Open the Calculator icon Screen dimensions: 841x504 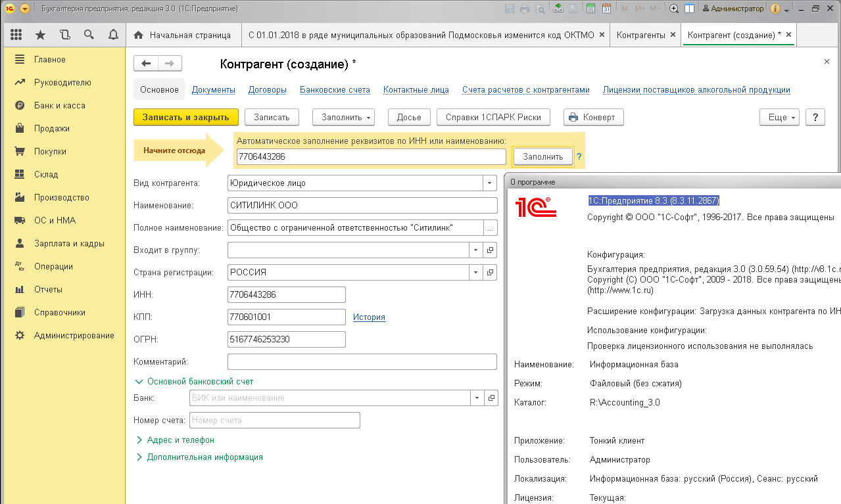click(x=590, y=9)
